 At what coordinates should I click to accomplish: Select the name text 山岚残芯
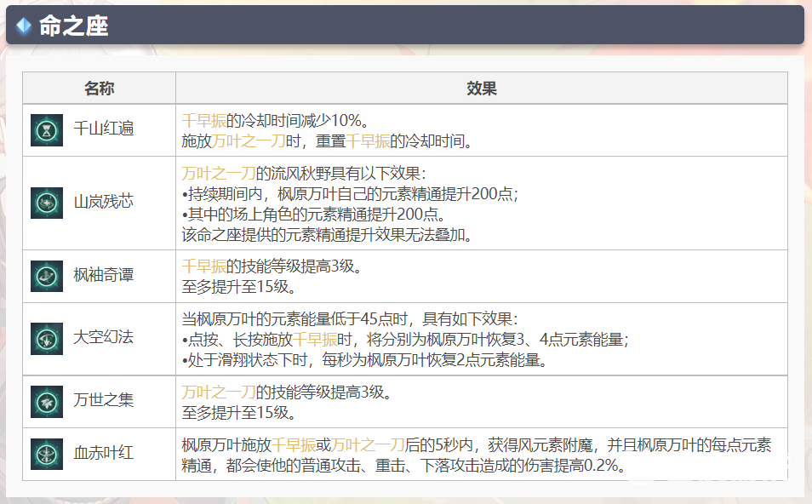pos(104,201)
